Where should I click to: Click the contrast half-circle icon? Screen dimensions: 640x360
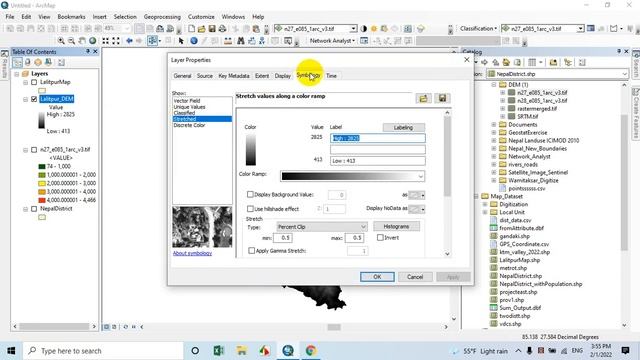pyautogui.click(x=363, y=29)
